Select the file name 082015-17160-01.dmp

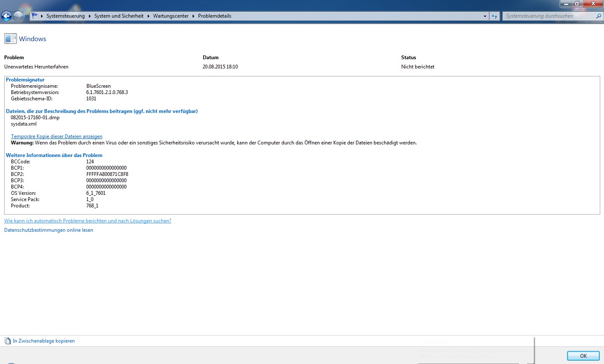[35, 118]
